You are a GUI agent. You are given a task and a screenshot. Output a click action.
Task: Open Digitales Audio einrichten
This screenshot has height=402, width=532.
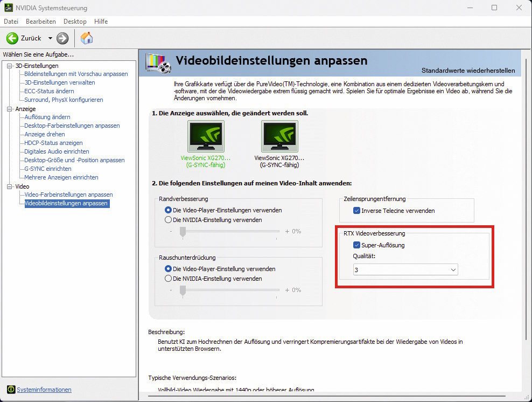(x=57, y=151)
